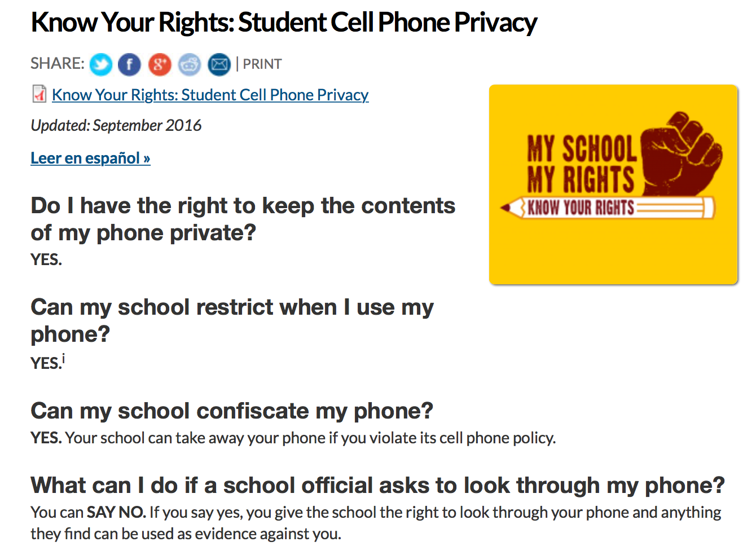Open footnote i after YES
The image size is (756, 555).
63,358
